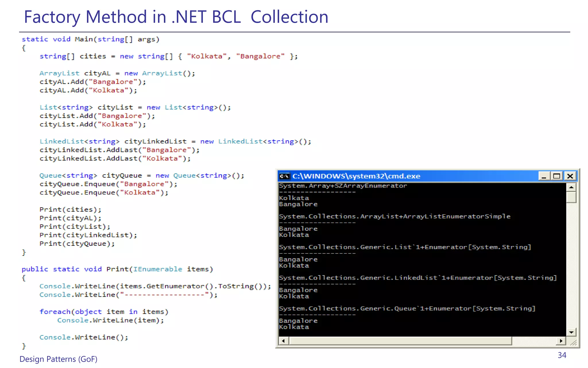Click the Queue`1+Enumerator console output line
Image resolution: width=588 pixels, height=368 pixels.
click(x=407, y=308)
